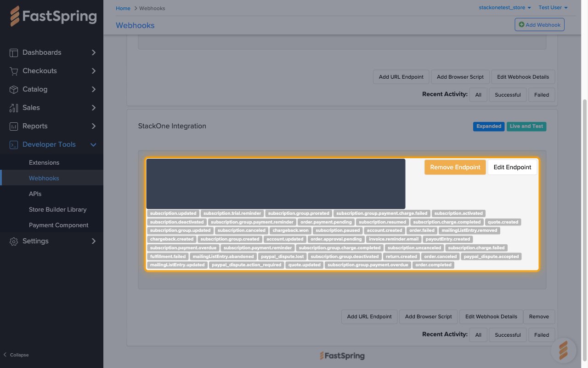Open the stackonetest_store dropdown

[x=505, y=7]
